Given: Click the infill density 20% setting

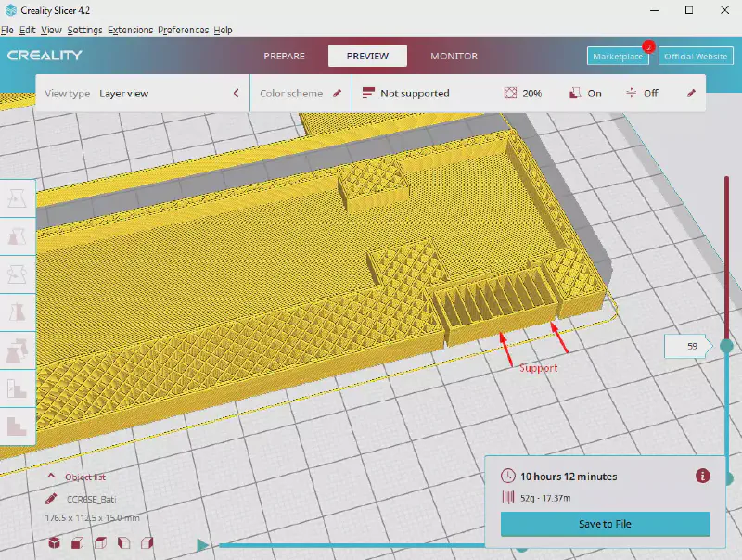Looking at the screenshot, I should [522, 94].
